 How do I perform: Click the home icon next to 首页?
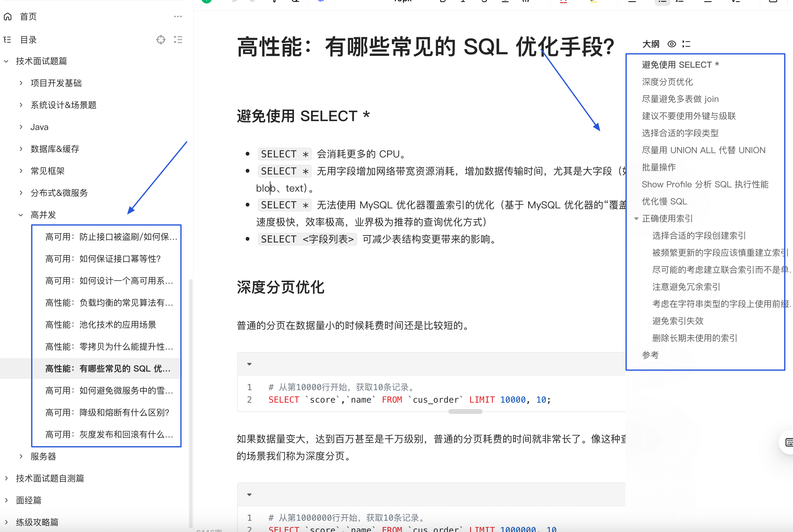pos(8,16)
